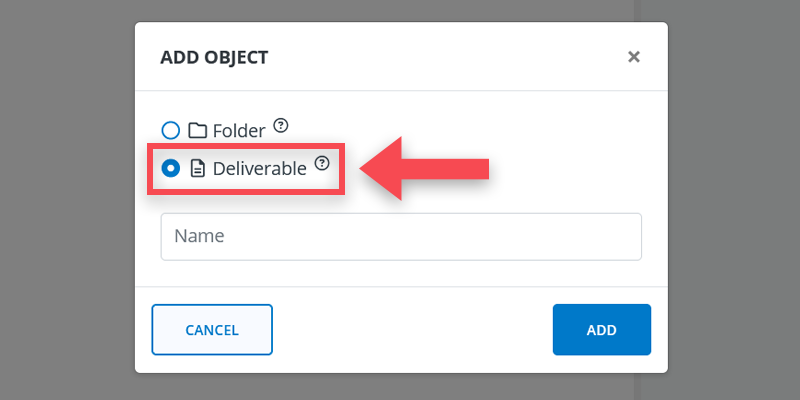The height and width of the screenshot is (400, 800).
Task: Select the Folder radio button
Action: click(x=171, y=130)
